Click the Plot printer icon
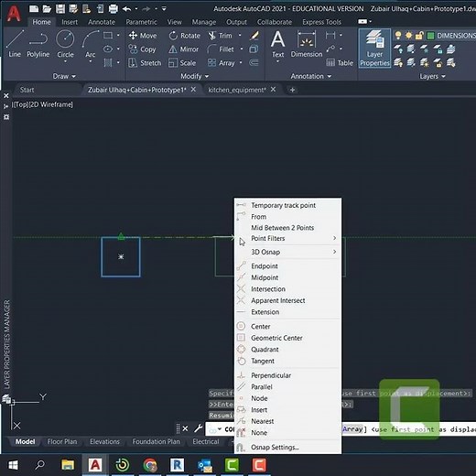The image size is (476, 476). (114, 8)
